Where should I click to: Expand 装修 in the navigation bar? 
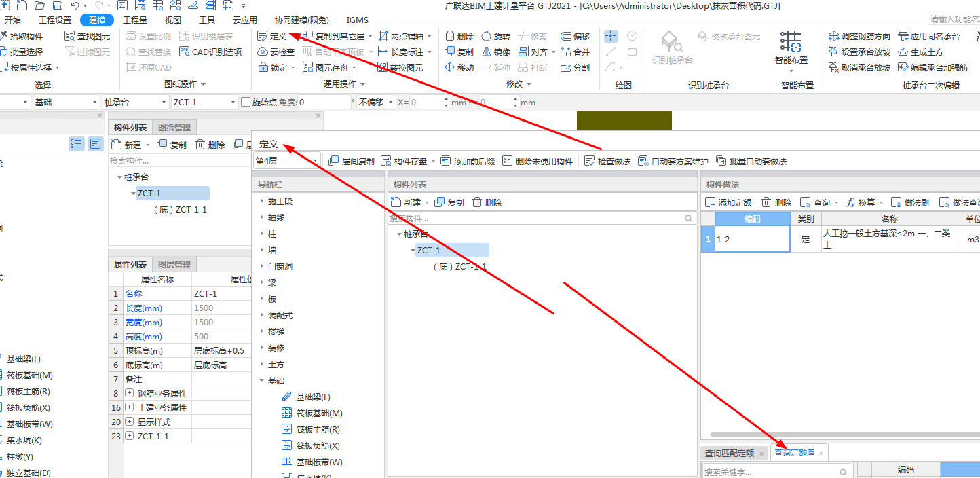[x=263, y=348]
